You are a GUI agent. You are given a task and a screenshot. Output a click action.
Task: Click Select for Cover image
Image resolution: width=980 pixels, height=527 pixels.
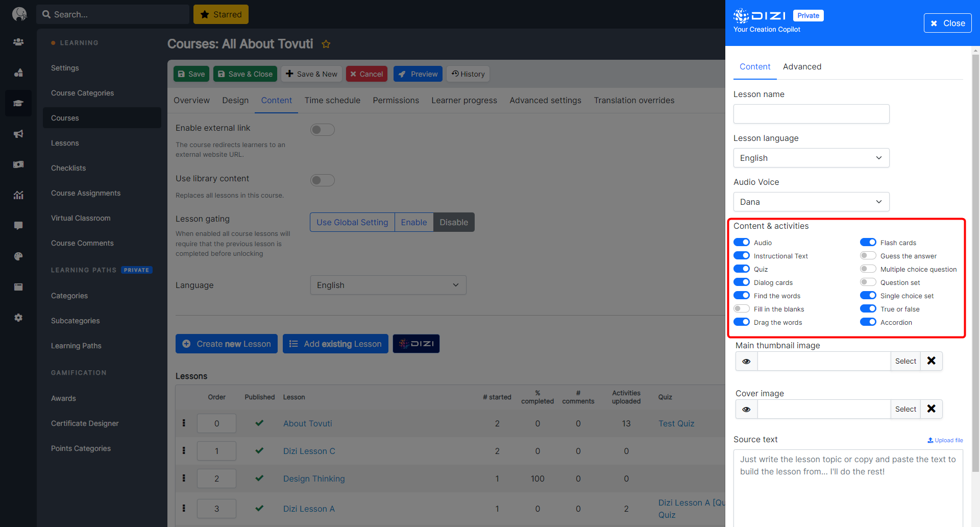pyautogui.click(x=905, y=409)
